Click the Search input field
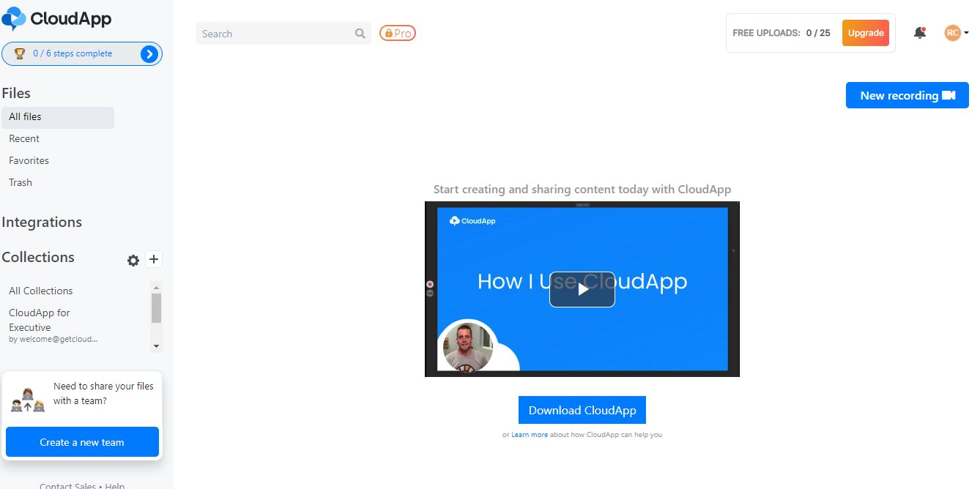Image resolution: width=980 pixels, height=489 pixels. pyautogui.click(x=283, y=33)
